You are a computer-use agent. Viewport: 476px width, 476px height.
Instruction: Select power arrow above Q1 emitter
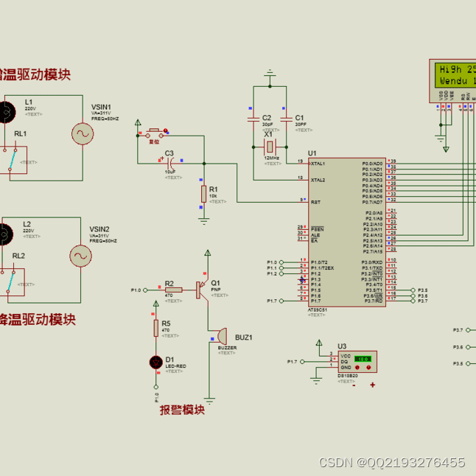tap(208, 253)
